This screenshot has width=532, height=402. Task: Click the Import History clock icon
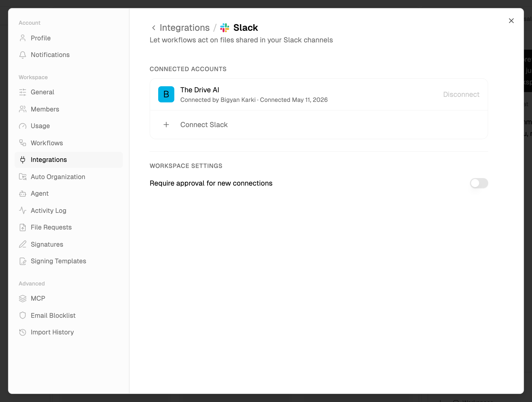pyautogui.click(x=23, y=332)
